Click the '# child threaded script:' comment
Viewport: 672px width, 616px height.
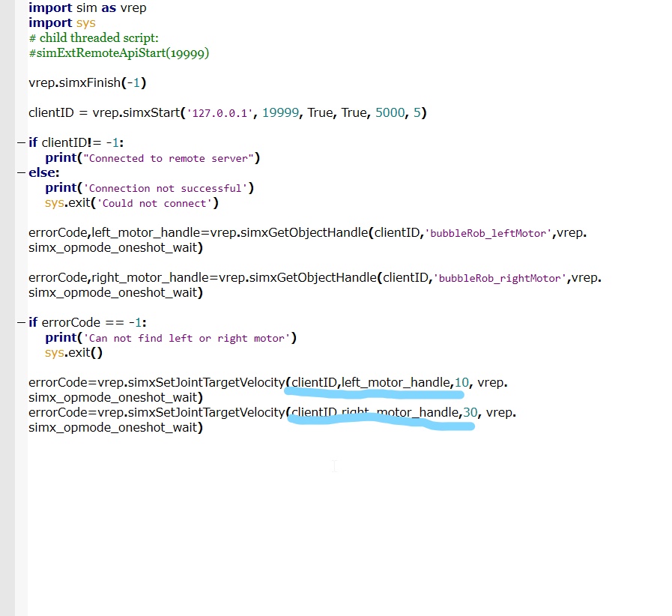click(x=94, y=37)
